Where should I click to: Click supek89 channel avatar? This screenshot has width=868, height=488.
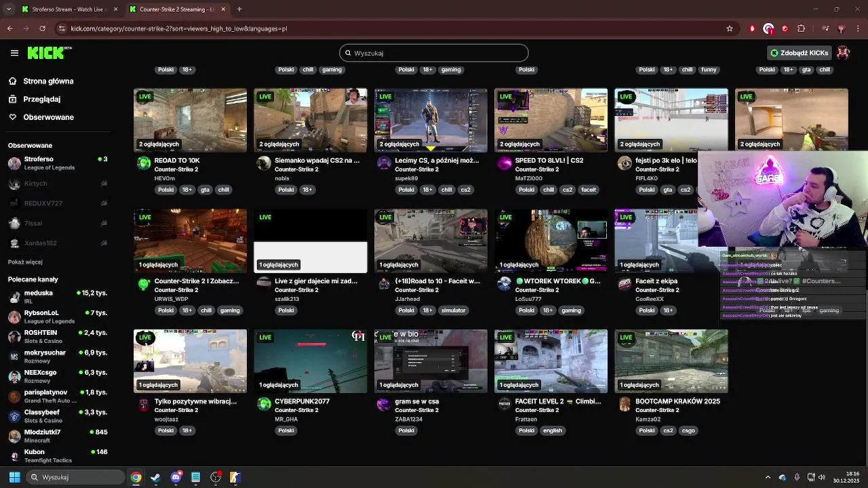pyautogui.click(x=384, y=163)
